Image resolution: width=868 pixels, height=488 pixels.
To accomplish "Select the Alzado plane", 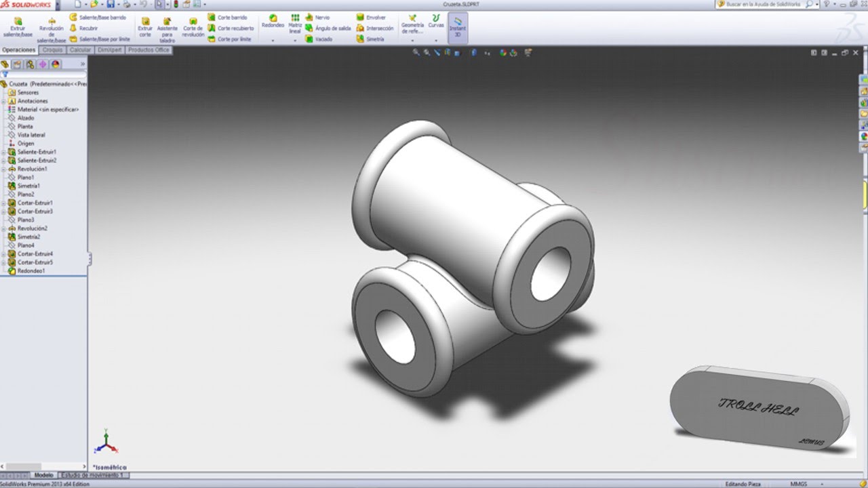I will point(21,118).
